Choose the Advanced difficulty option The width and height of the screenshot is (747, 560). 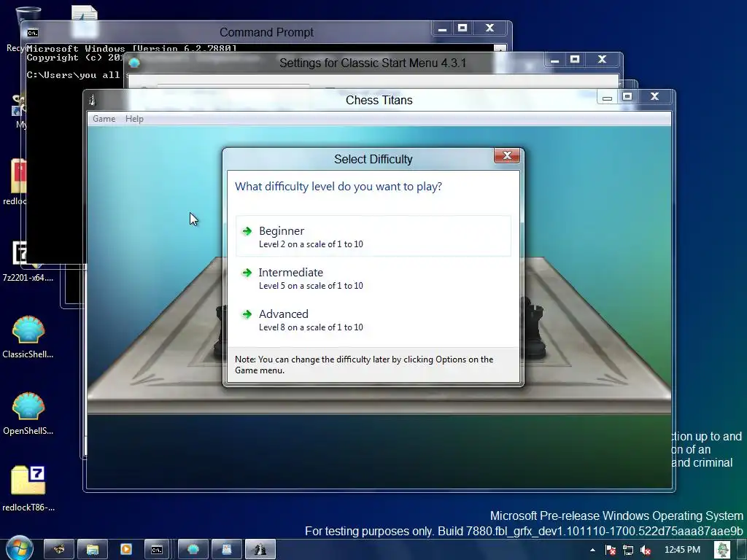(373, 319)
